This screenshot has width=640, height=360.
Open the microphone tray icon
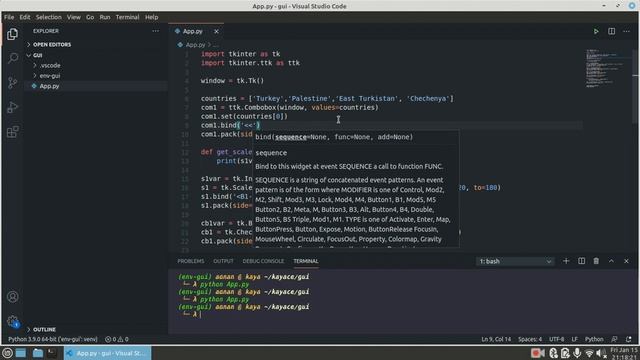pos(577,353)
